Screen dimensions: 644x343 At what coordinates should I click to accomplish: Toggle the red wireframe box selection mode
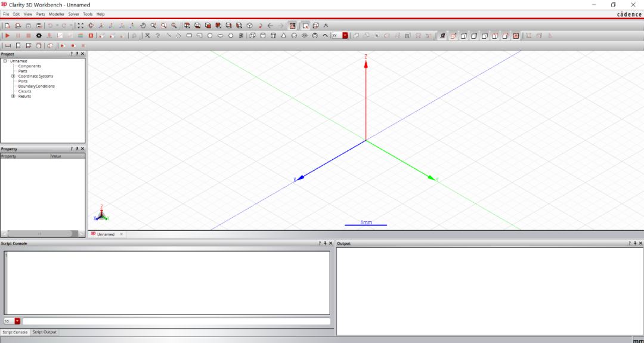[453, 36]
